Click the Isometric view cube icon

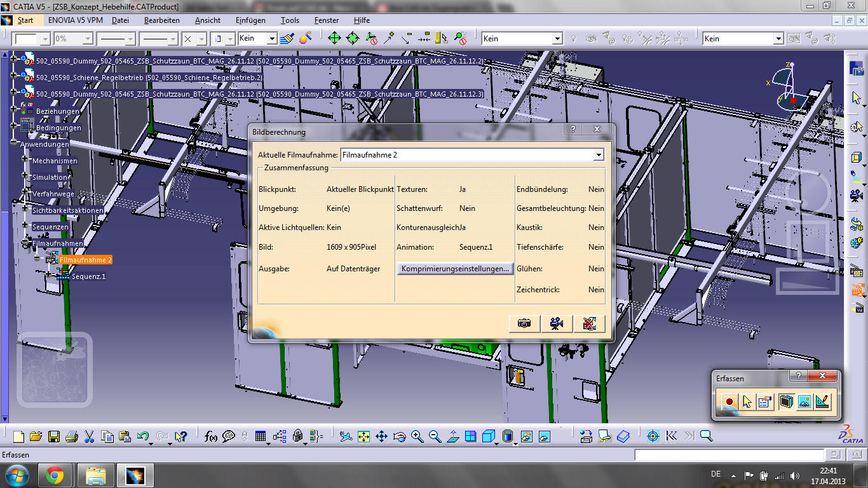point(489,437)
